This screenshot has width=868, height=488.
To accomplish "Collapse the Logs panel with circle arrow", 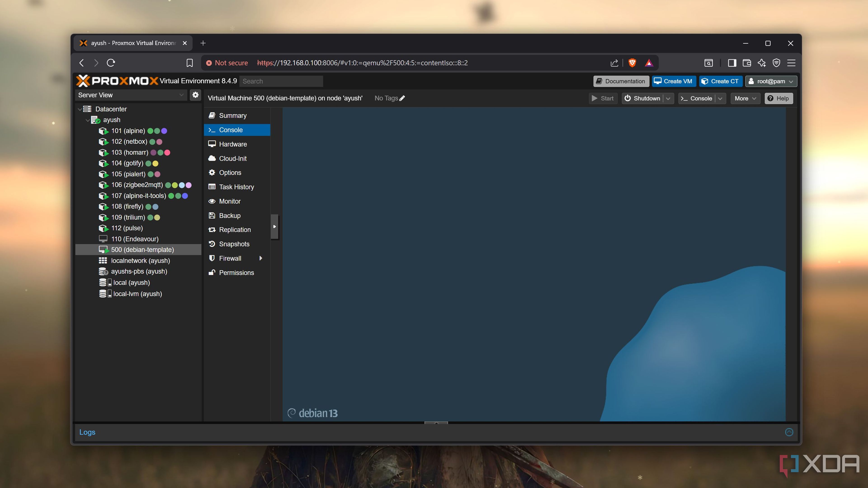I will (x=789, y=432).
